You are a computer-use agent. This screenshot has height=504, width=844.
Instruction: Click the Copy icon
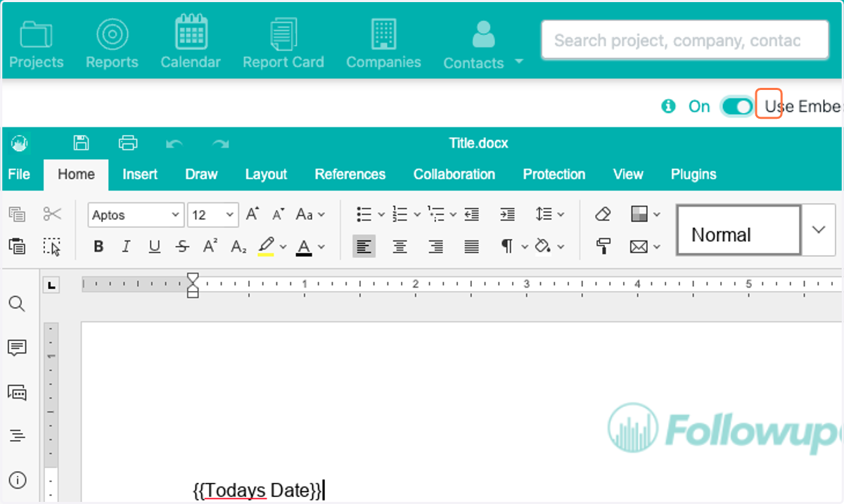coord(17,214)
